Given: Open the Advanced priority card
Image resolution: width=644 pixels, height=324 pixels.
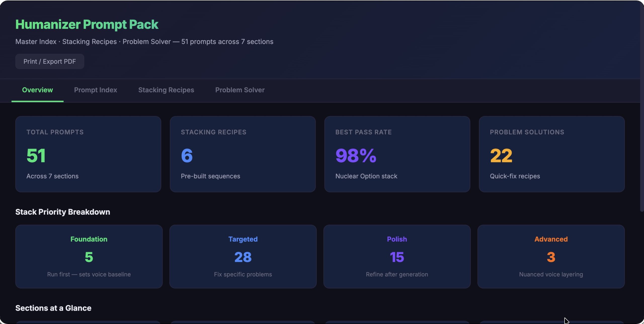Looking at the screenshot, I should click(551, 256).
